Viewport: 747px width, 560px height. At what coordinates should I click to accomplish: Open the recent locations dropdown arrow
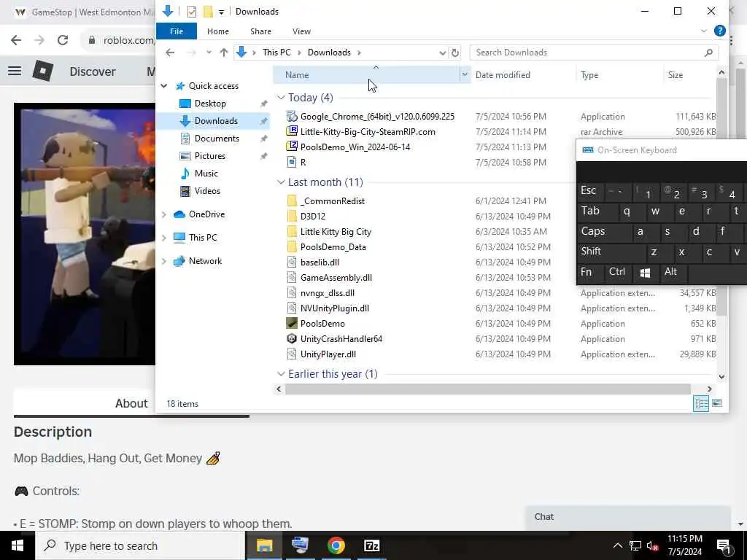click(x=209, y=52)
